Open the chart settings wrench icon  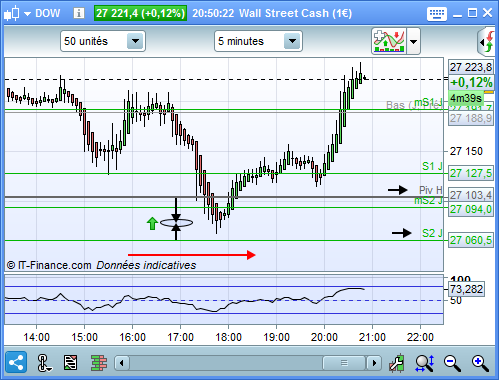[x=397, y=363]
